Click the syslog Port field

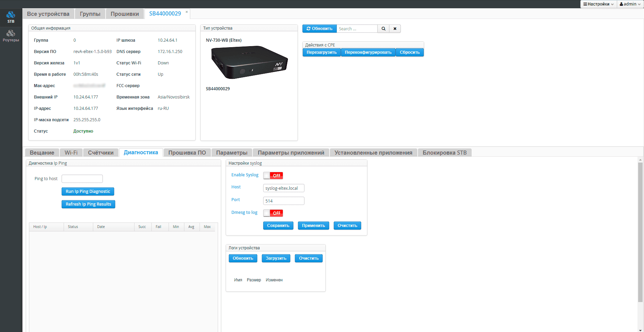pos(283,201)
